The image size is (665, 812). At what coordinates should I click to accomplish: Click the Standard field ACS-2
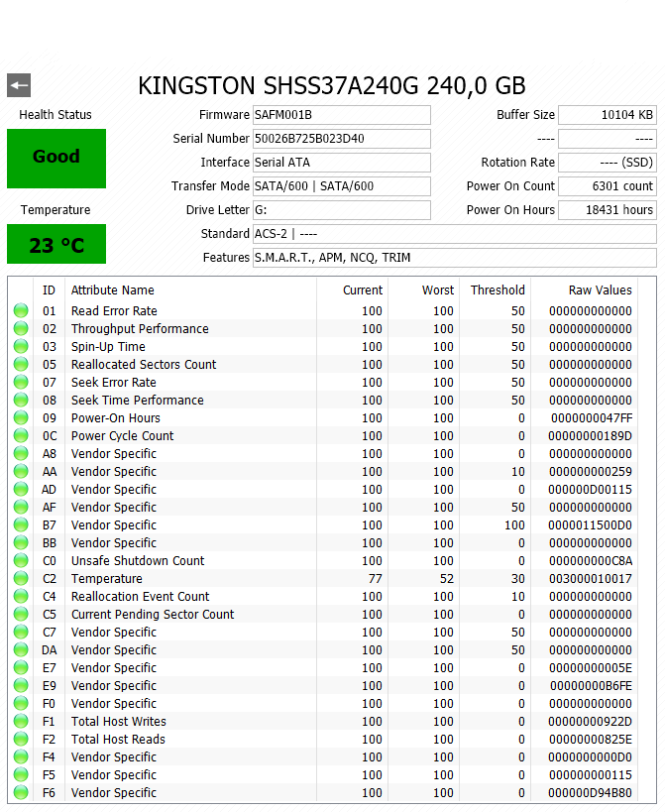pyautogui.click(x=454, y=234)
